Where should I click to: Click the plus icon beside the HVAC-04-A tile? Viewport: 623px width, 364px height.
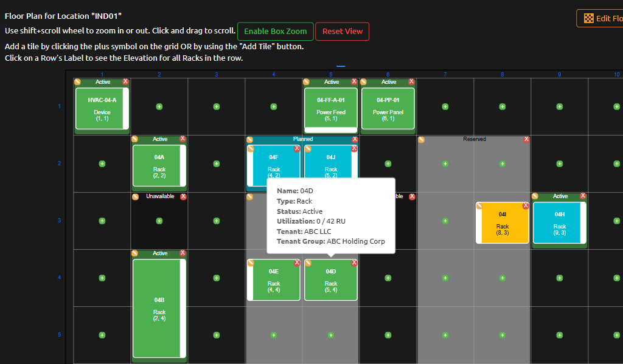tap(159, 106)
